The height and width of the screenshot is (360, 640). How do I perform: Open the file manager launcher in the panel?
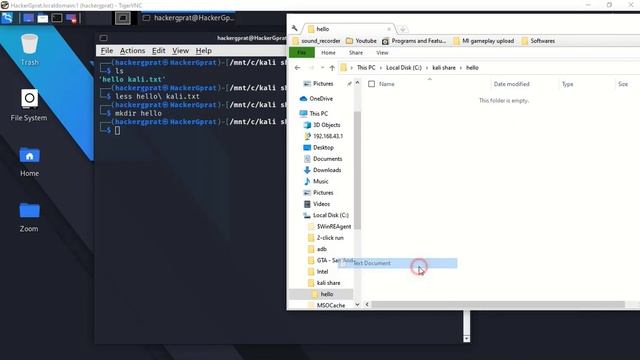pos(42,18)
